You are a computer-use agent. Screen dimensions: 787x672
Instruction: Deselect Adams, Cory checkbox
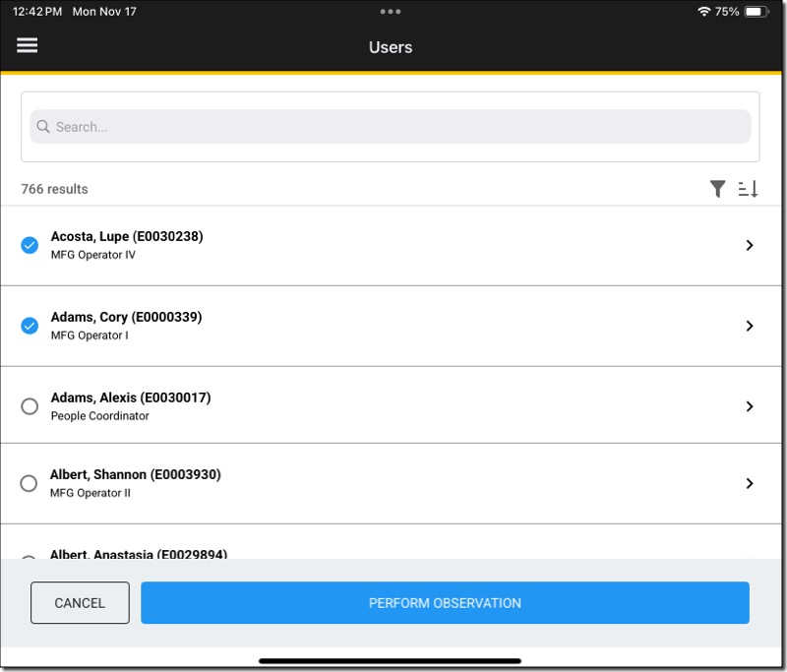click(x=30, y=326)
